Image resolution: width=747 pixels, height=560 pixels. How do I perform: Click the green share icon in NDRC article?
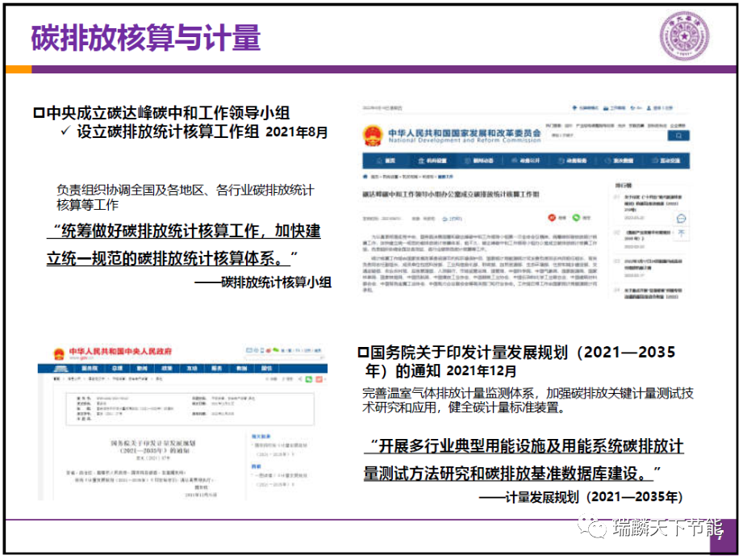(x=576, y=218)
